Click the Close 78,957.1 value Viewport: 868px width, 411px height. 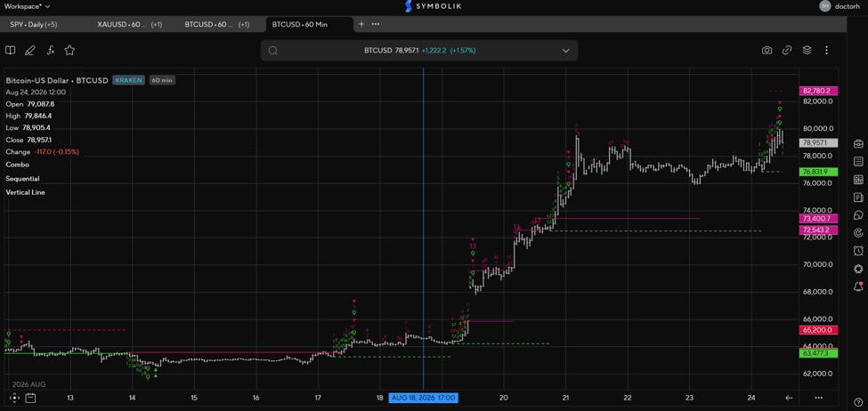pyautogui.click(x=39, y=140)
